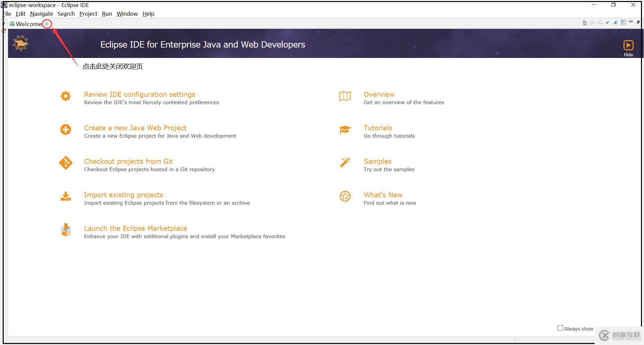644x345 pixels.
Task: Open the Run menu
Action: coord(107,14)
